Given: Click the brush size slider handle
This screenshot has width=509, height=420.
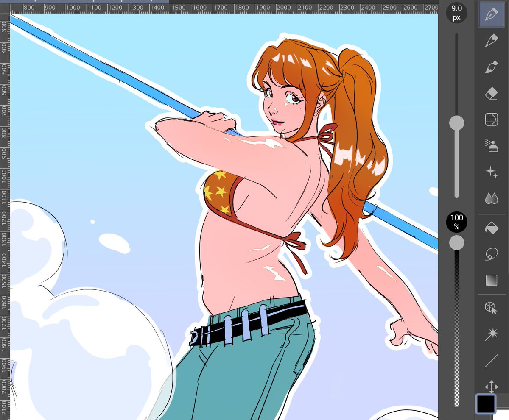Looking at the screenshot, I should (457, 123).
